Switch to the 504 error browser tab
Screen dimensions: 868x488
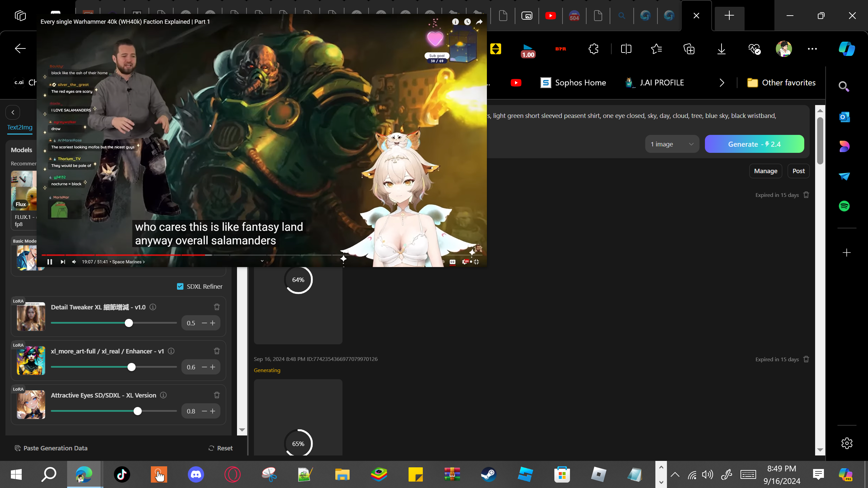pyautogui.click(x=574, y=16)
